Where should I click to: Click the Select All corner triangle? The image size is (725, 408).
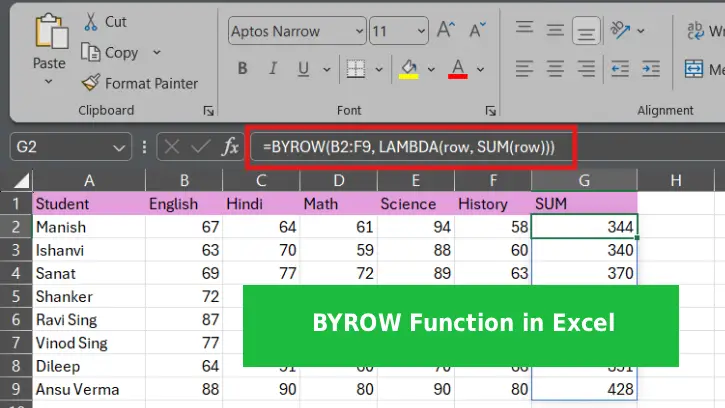21,180
